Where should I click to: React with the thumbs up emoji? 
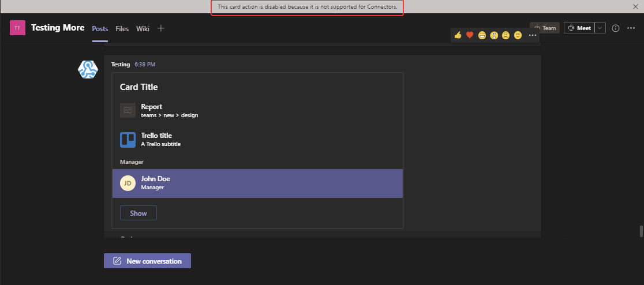click(x=458, y=35)
